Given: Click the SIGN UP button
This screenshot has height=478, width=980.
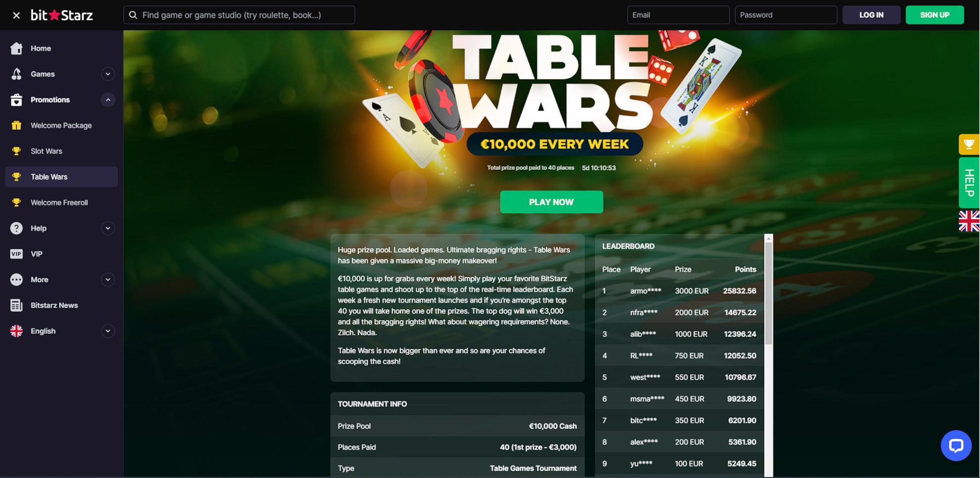Looking at the screenshot, I should (x=934, y=15).
